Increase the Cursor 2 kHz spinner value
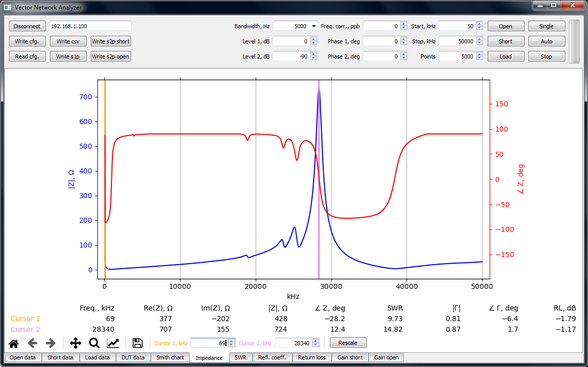Image resolution: width=588 pixels, height=367 pixels. point(316,341)
